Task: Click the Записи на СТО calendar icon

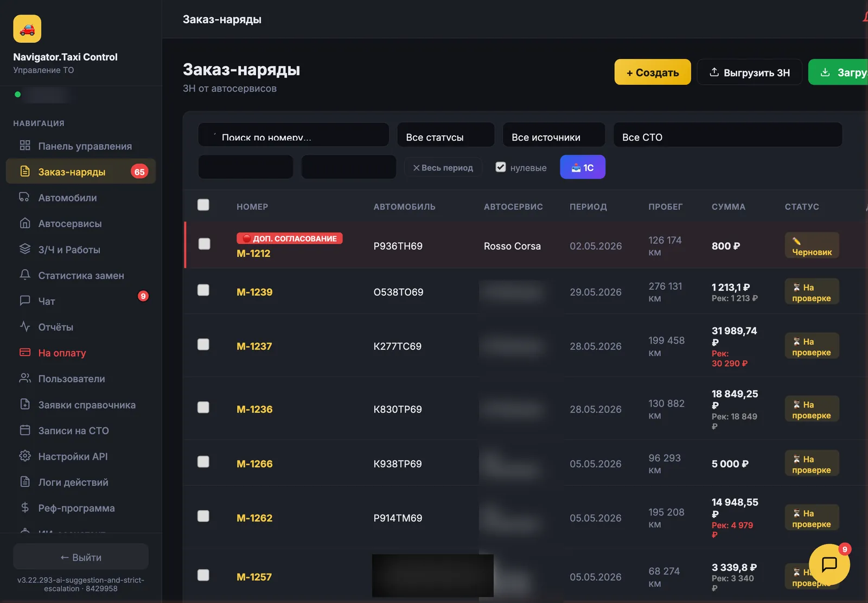Action: [x=25, y=430]
